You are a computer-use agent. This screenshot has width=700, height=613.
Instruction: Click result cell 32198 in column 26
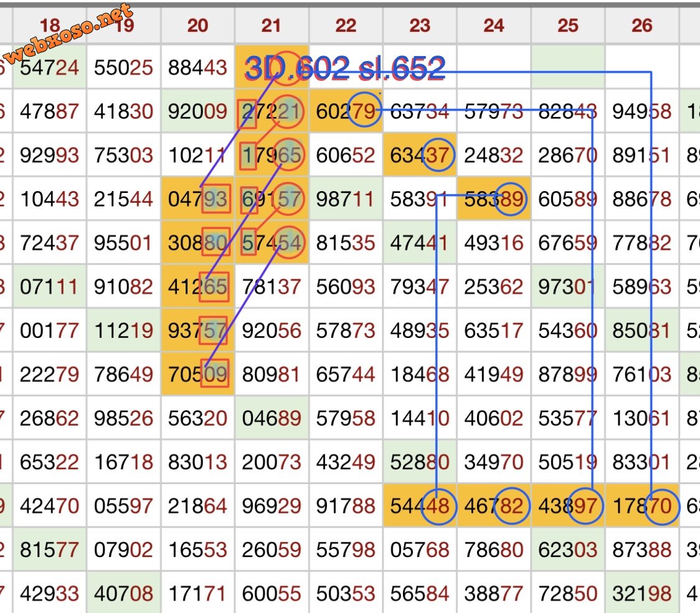point(641,594)
